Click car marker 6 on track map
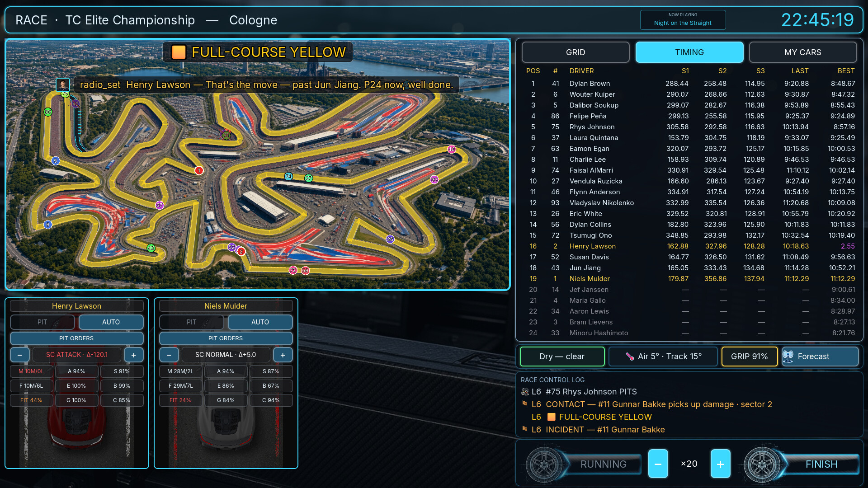 [x=48, y=225]
